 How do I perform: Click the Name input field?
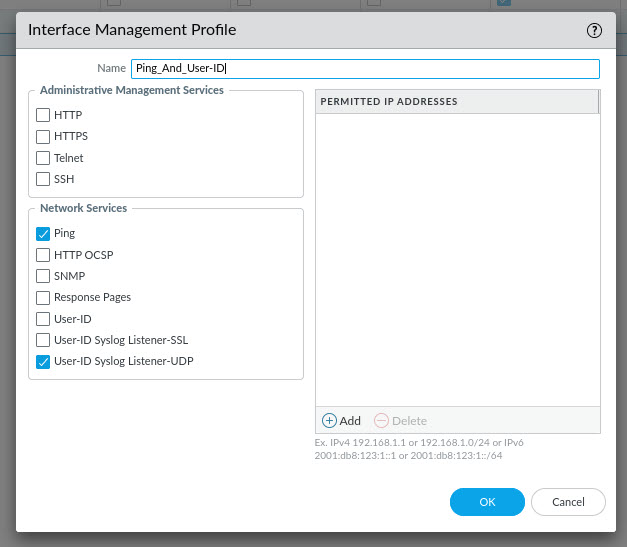click(x=365, y=69)
